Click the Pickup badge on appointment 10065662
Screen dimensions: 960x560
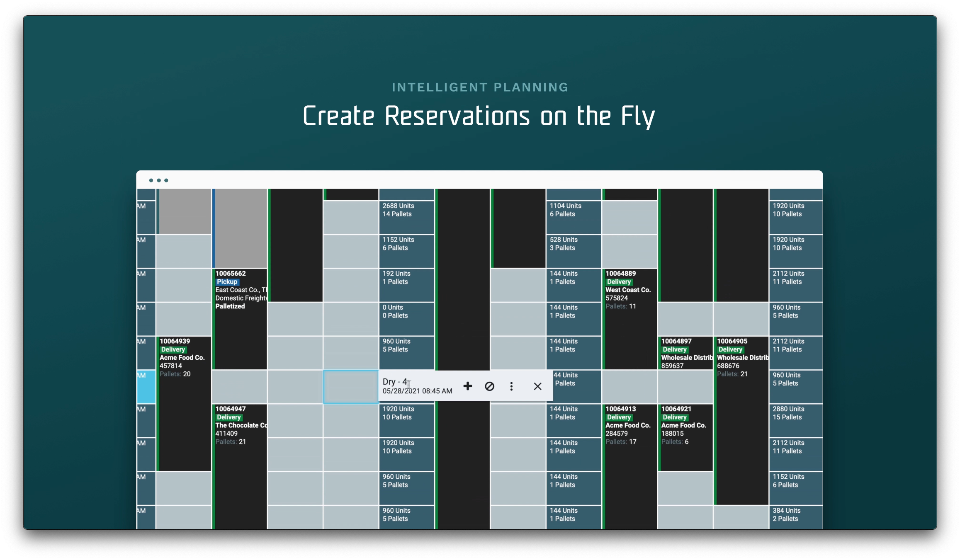click(227, 281)
